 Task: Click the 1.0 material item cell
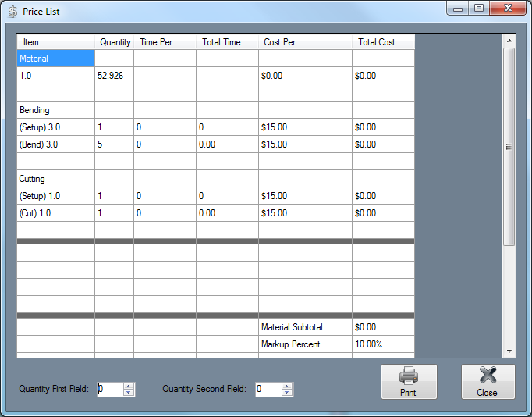click(x=55, y=76)
